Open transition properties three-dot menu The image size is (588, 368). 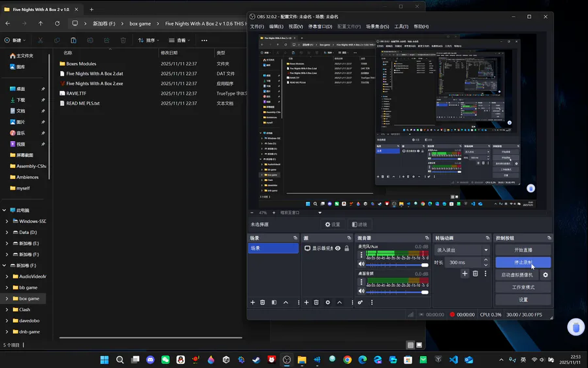485,273
